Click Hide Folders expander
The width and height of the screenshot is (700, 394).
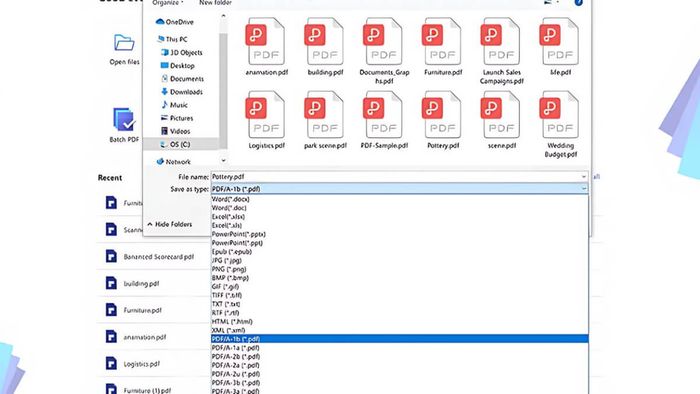point(170,224)
